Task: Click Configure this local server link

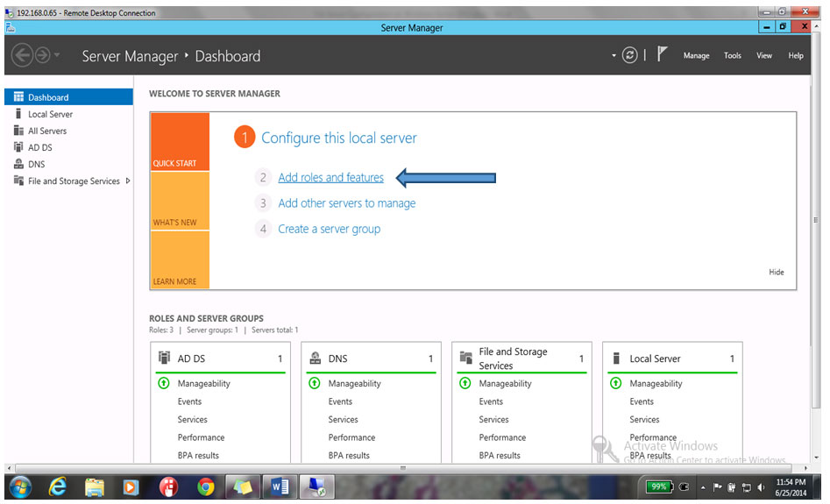Action: 339,138
